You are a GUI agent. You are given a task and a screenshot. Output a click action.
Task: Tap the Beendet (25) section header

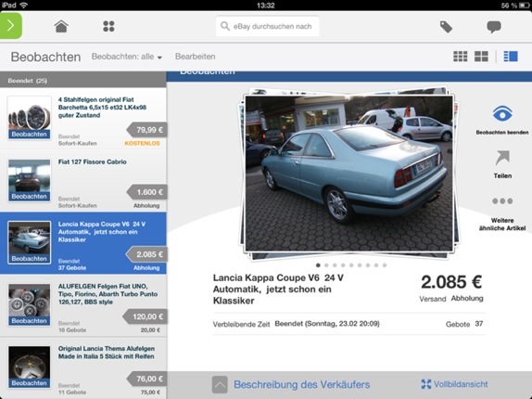click(x=83, y=81)
